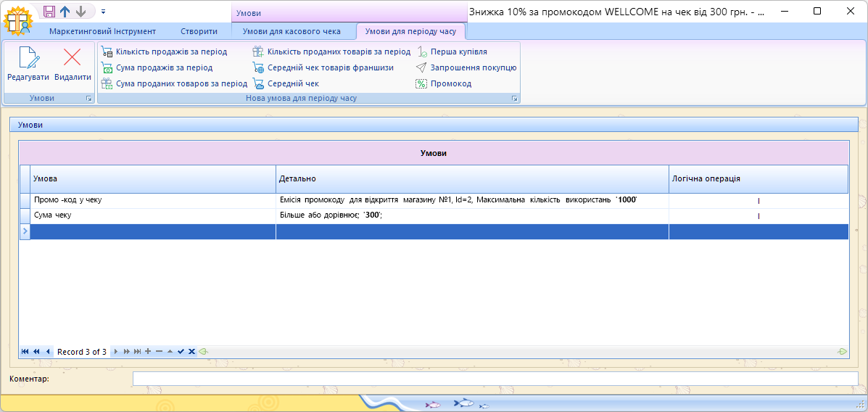Expand the Умови group dialog launcher
This screenshot has height=412, width=868.
[89, 98]
